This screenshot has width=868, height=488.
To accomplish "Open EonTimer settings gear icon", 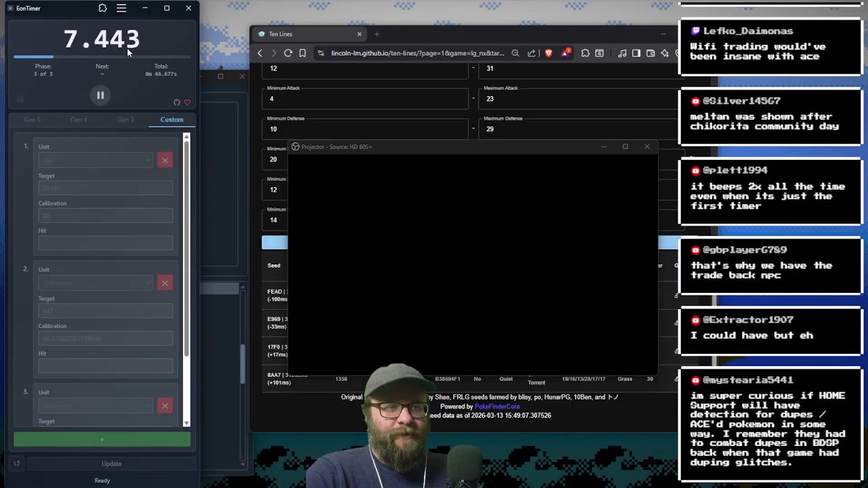I will pos(20,99).
